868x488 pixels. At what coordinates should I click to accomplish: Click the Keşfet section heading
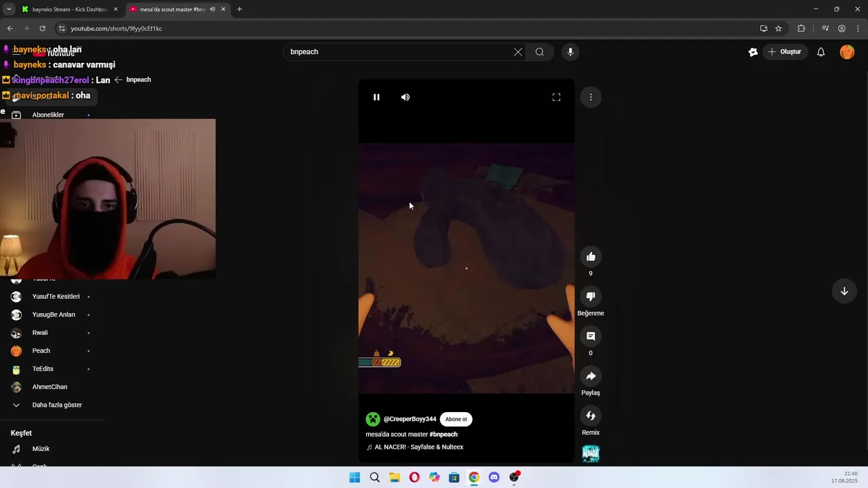(x=21, y=433)
